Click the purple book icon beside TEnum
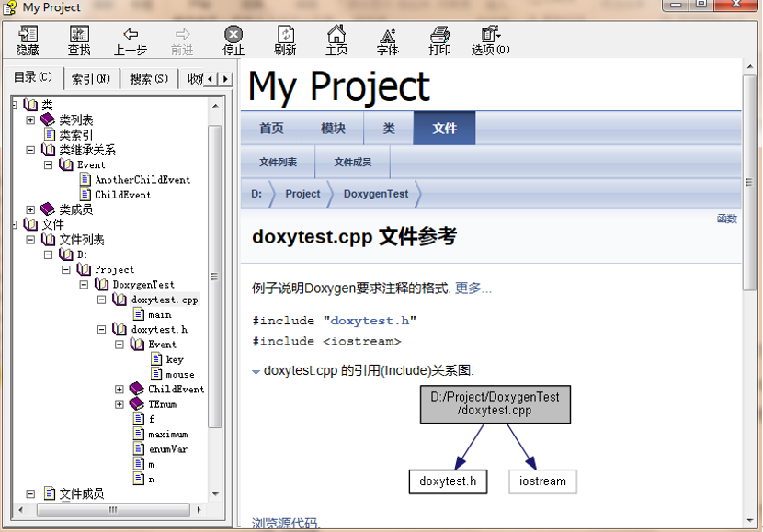763x532 pixels. tap(137, 403)
